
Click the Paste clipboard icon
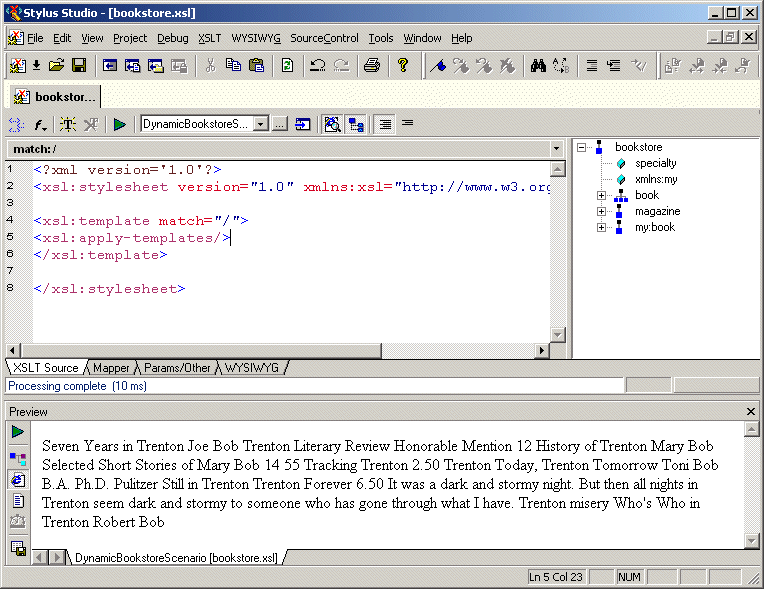[x=257, y=66]
